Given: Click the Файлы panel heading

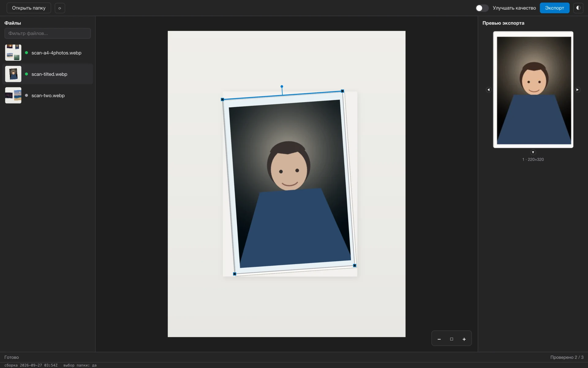Looking at the screenshot, I should pos(13,23).
